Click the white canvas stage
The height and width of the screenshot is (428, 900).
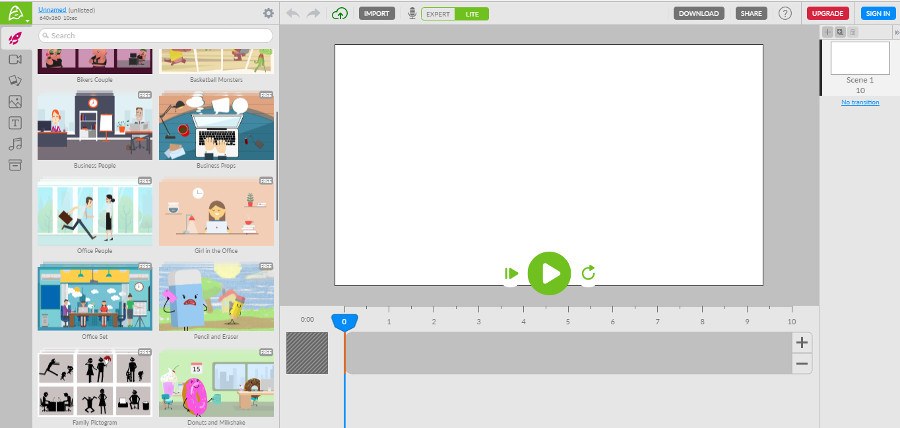[549, 165]
